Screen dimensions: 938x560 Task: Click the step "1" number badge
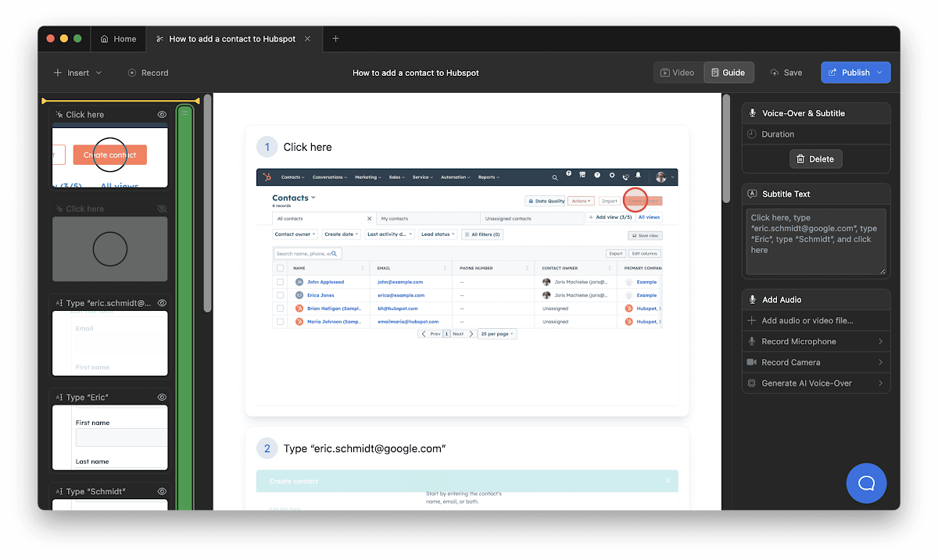click(x=267, y=147)
